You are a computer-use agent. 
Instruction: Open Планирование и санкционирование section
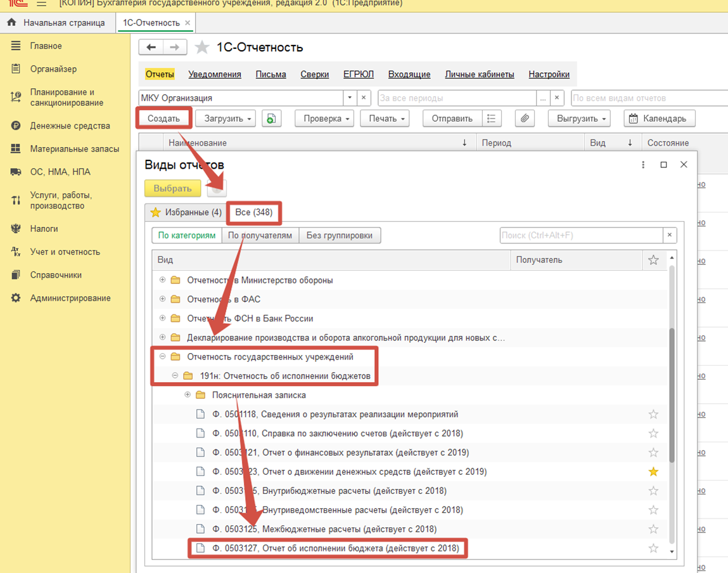67,97
